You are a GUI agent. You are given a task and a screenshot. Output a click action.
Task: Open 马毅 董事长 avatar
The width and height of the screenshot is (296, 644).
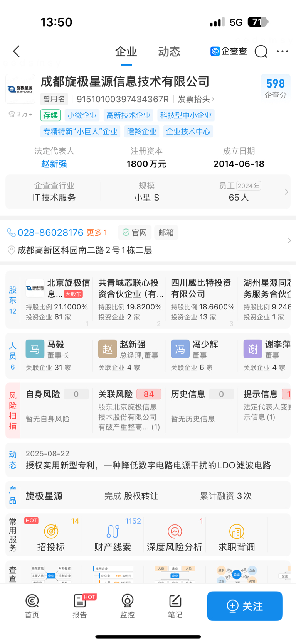pos(35,349)
